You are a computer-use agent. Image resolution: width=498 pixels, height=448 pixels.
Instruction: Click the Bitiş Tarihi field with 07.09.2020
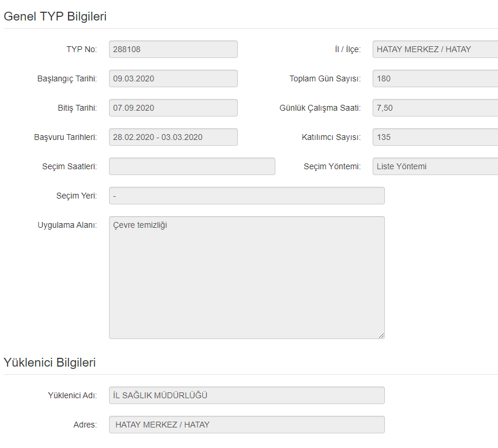tap(173, 108)
